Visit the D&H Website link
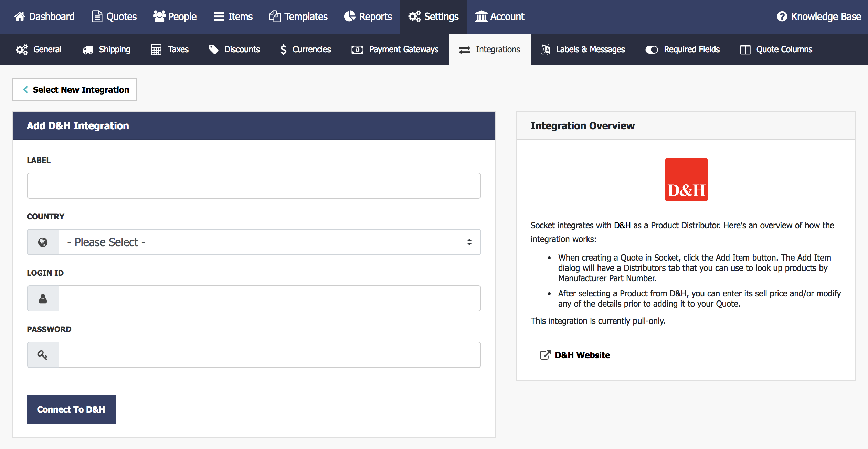 [x=574, y=355]
